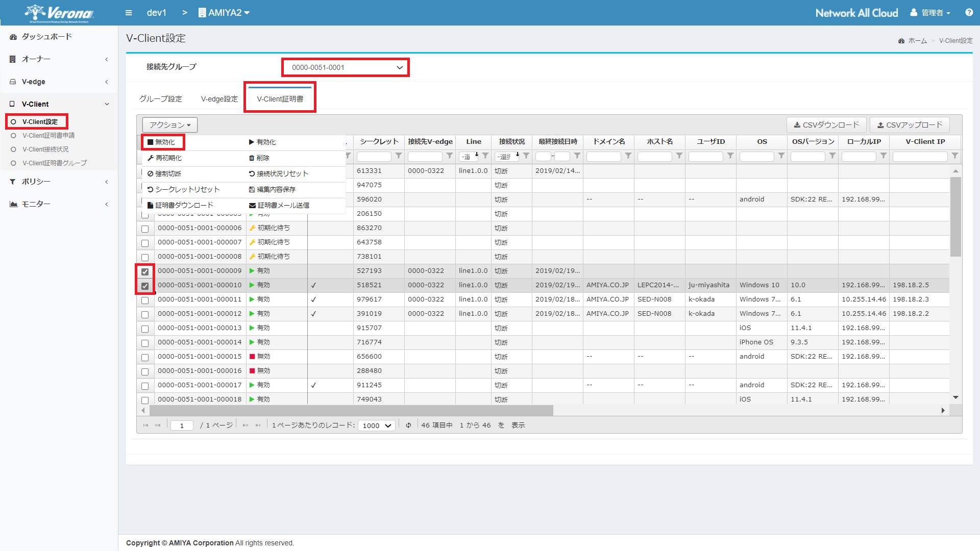Click the ダッシュボード sidebar item
Screen dimensions: 980x551
(47, 37)
